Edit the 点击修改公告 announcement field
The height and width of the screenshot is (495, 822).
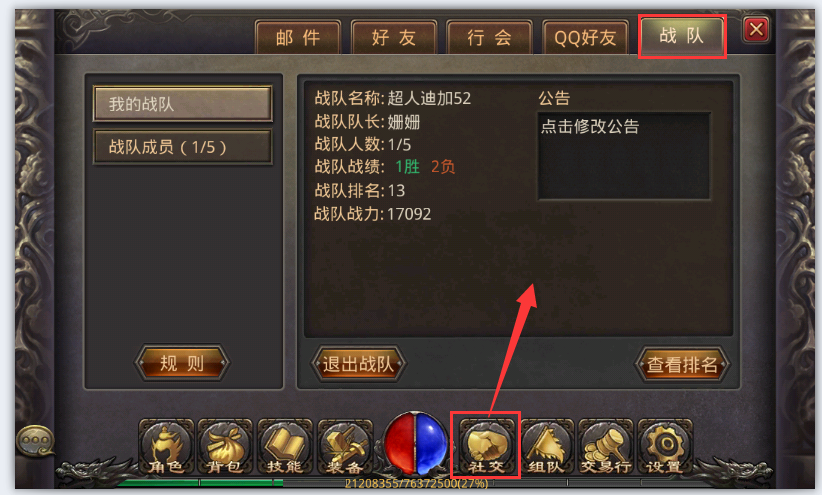(x=624, y=156)
